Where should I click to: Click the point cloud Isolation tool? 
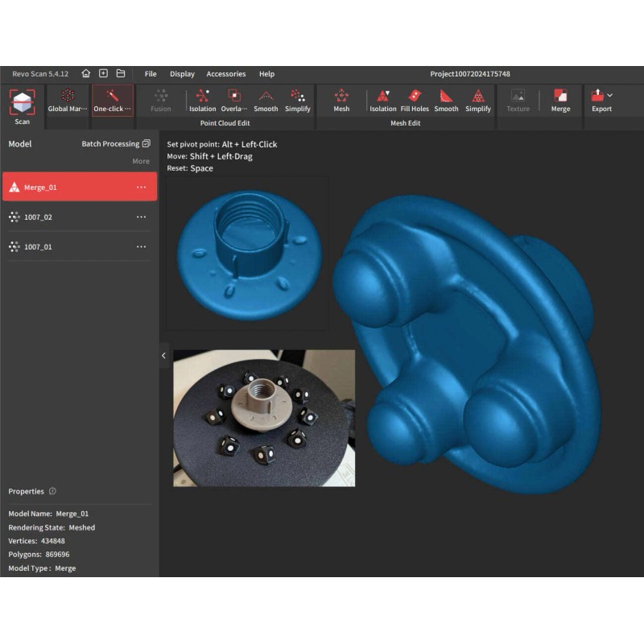click(x=202, y=96)
